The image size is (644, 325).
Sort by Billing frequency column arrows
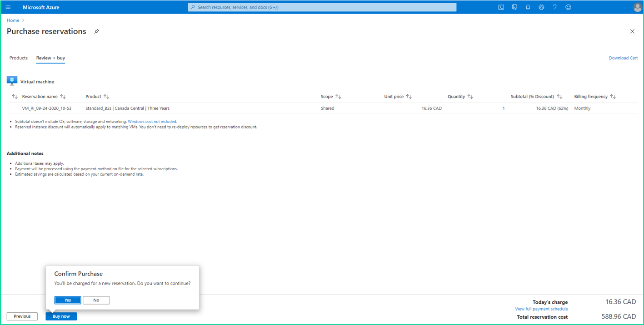click(613, 97)
